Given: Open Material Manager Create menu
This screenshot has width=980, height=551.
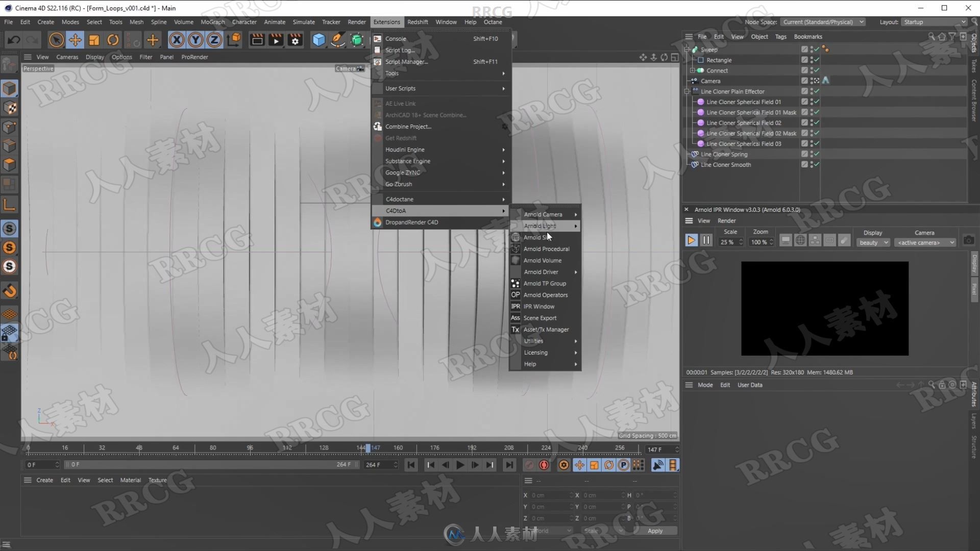Looking at the screenshot, I should click(44, 480).
